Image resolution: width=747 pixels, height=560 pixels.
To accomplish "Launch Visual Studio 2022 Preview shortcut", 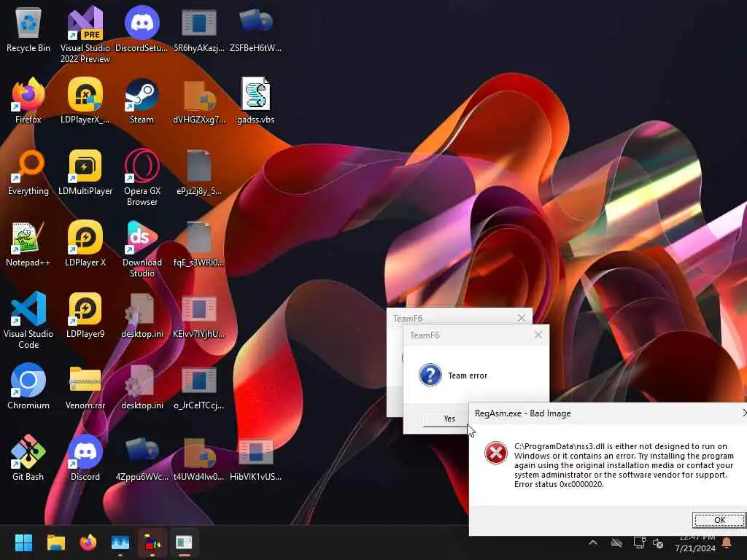I will [x=85, y=34].
